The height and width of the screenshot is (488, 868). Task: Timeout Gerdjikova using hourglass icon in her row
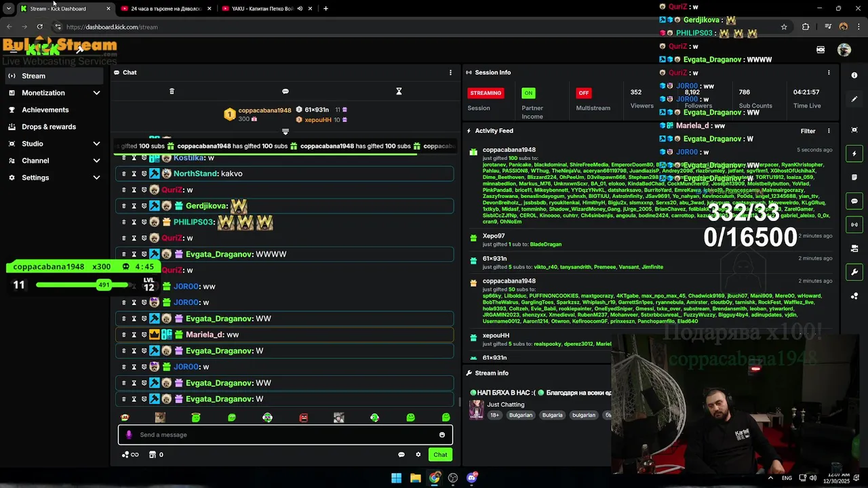[x=134, y=206]
